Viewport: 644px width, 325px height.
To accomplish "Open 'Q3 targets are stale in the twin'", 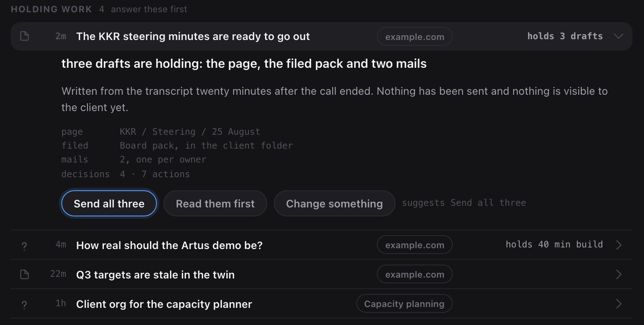I will [155, 275].
